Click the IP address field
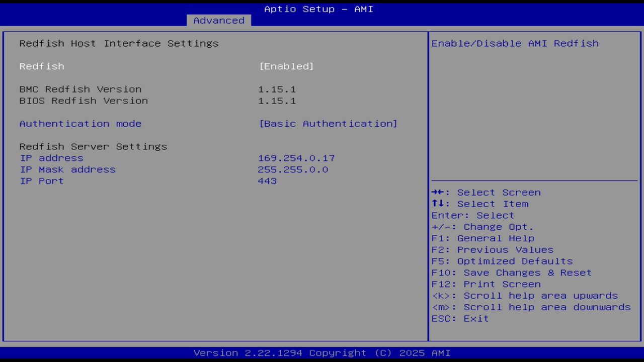 pos(51,158)
